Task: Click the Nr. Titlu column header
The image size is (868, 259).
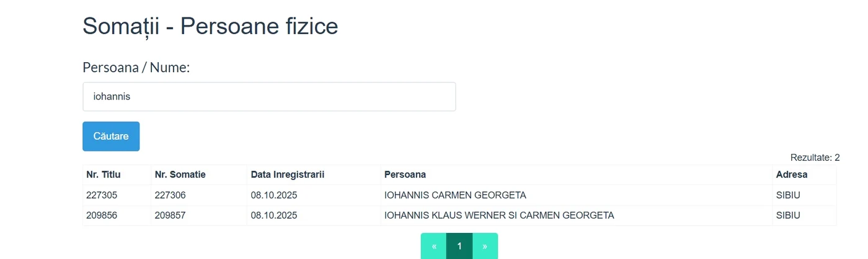Action: [103, 175]
